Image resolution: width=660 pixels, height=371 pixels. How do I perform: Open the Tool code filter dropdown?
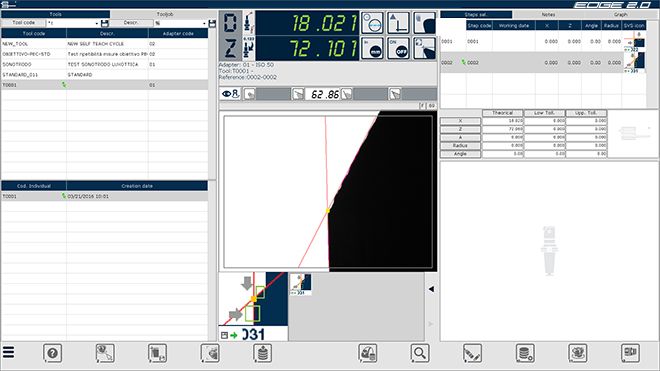pyautogui.click(x=73, y=23)
